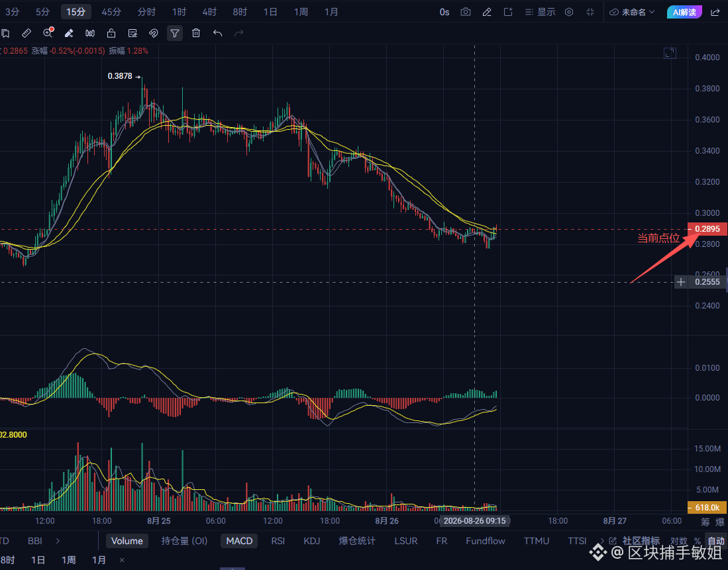Toggle the magnet snap mode
This screenshot has width=728, height=570.
(153, 33)
